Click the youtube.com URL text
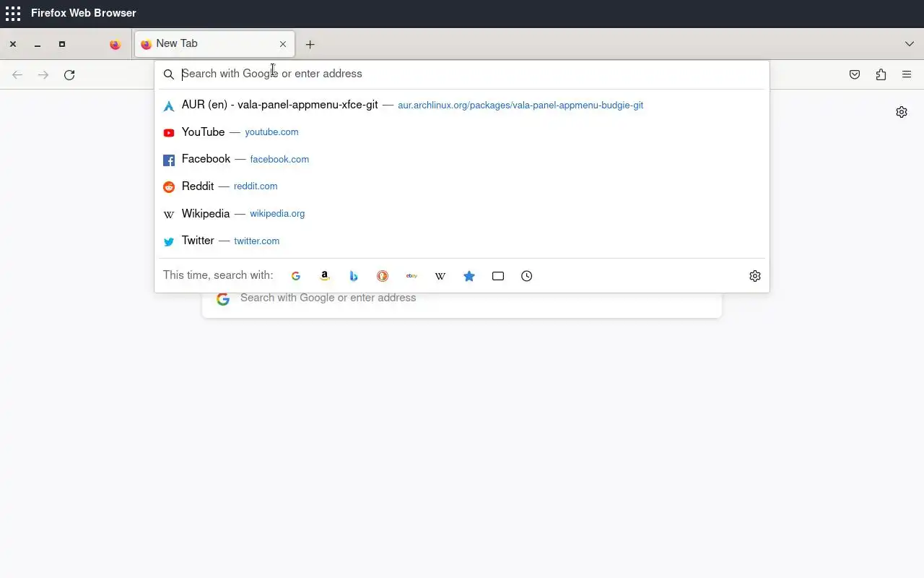 click(271, 132)
